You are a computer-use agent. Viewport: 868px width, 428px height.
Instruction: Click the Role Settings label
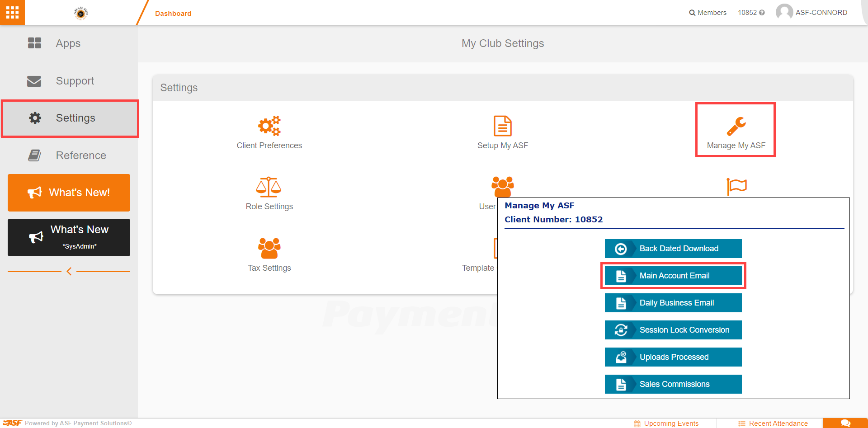point(269,207)
